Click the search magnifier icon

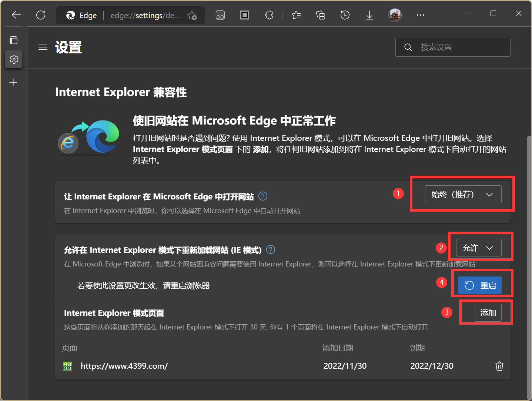click(x=408, y=47)
